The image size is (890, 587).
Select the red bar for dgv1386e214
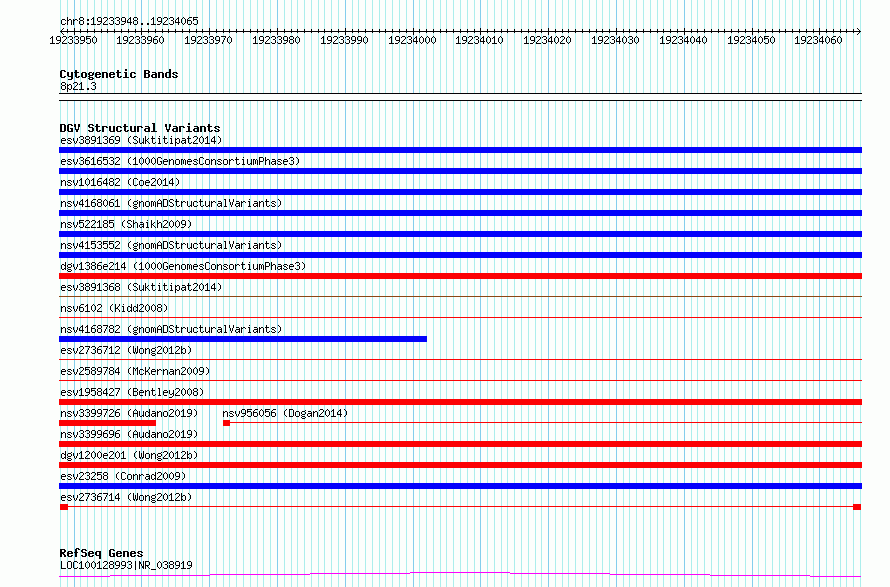(460, 276)
